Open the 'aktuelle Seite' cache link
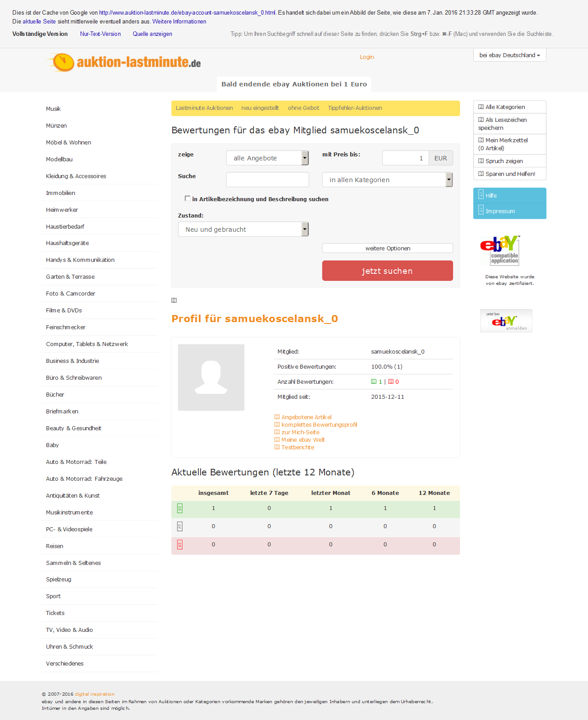 click(39, 21)
